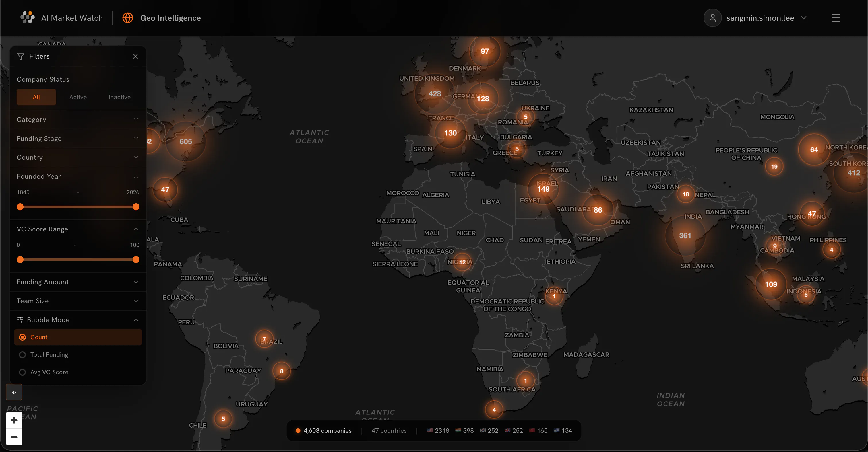Select the All company status tab

pos(36,97)
